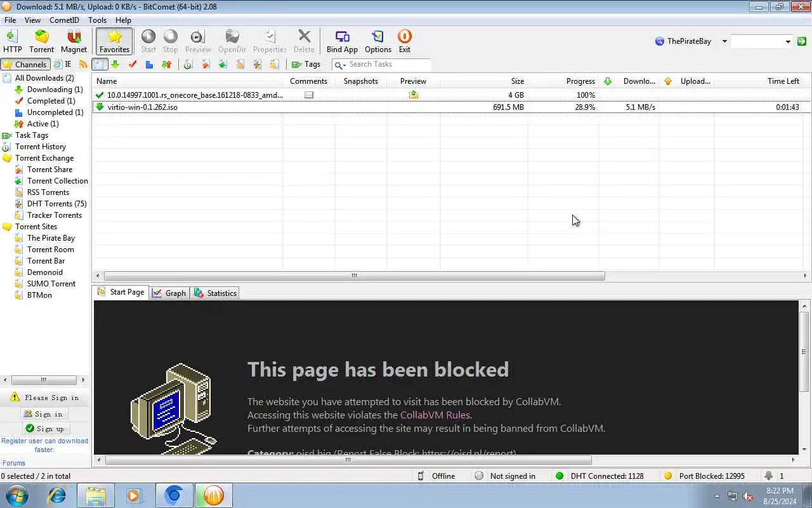Click the OpenDir toolbar icon
The image size is (812, 508).
pyautogui.click(x=232, y=41)
